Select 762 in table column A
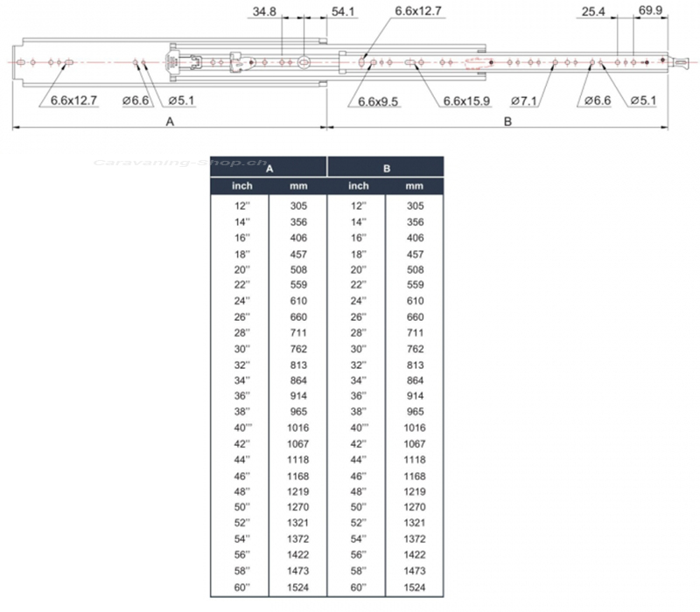The width and height of the screenshot is (700, 612). click(x=298, y=349)
